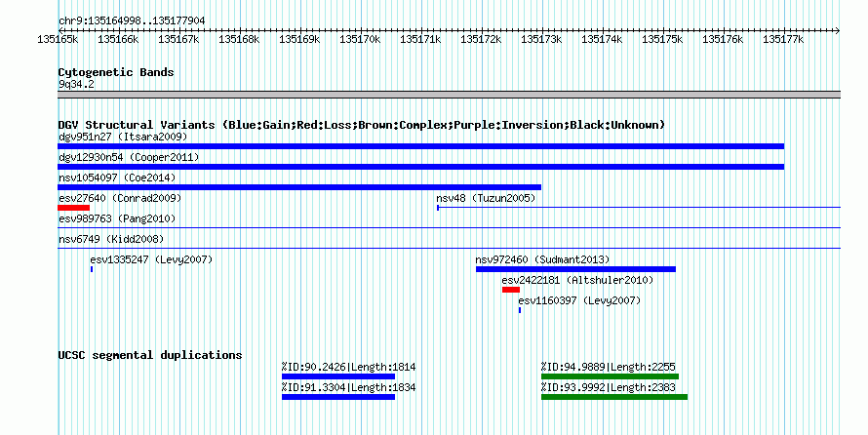
Task: Select the red esv2422181 (Altshuler2010) loss bar
Action: click(x=511, y=290)
